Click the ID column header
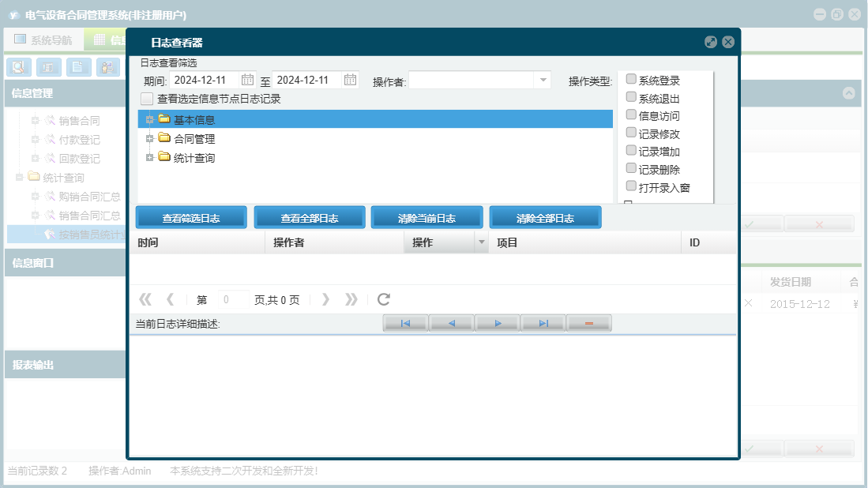Viewport: 868px width, 488px height. (x=708, y=242)
